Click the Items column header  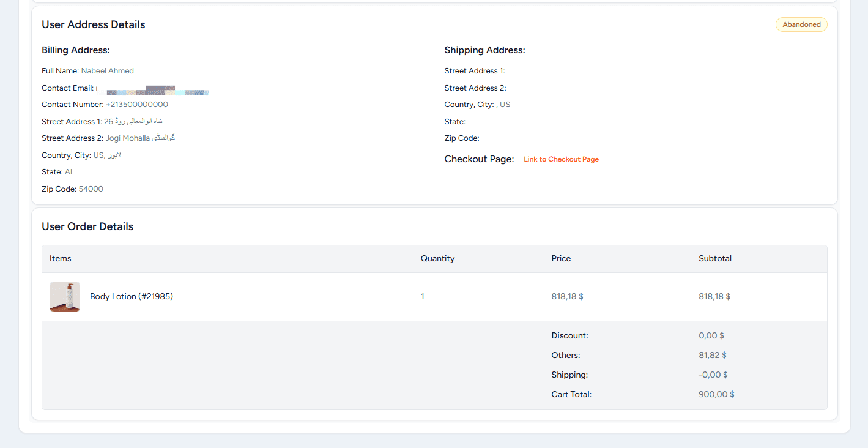point(61,259)
